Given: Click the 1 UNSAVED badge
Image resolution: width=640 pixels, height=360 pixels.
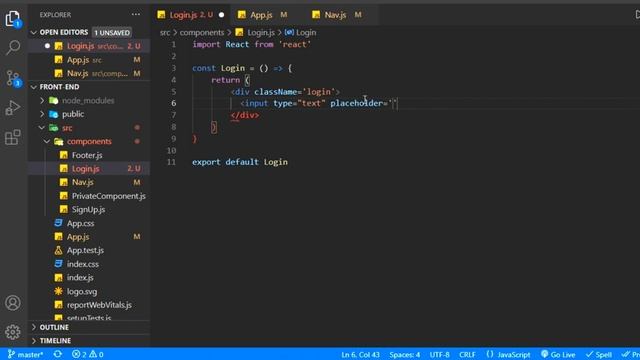Looking at the screenshot, I should tap(112, 33).
